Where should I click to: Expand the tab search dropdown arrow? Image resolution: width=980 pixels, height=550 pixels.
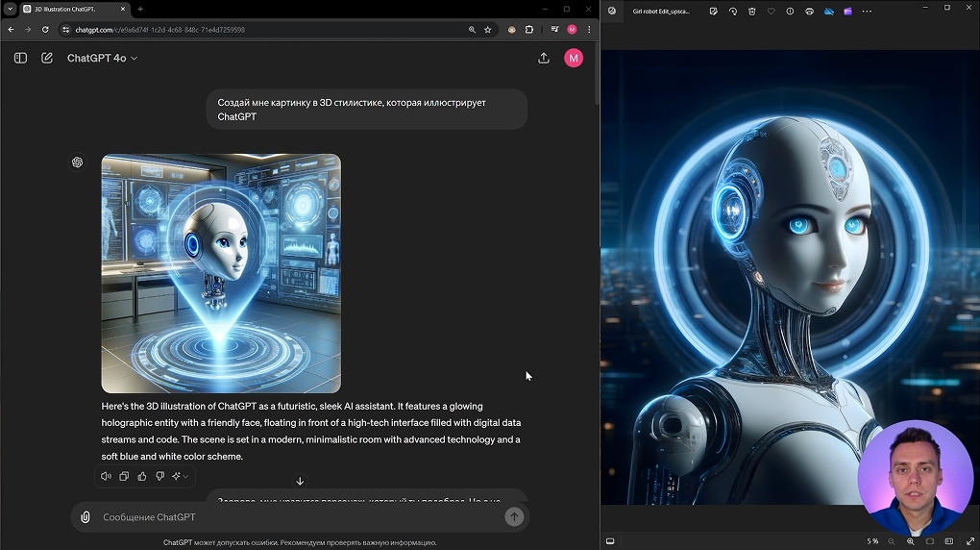click(x=10, y=10)
